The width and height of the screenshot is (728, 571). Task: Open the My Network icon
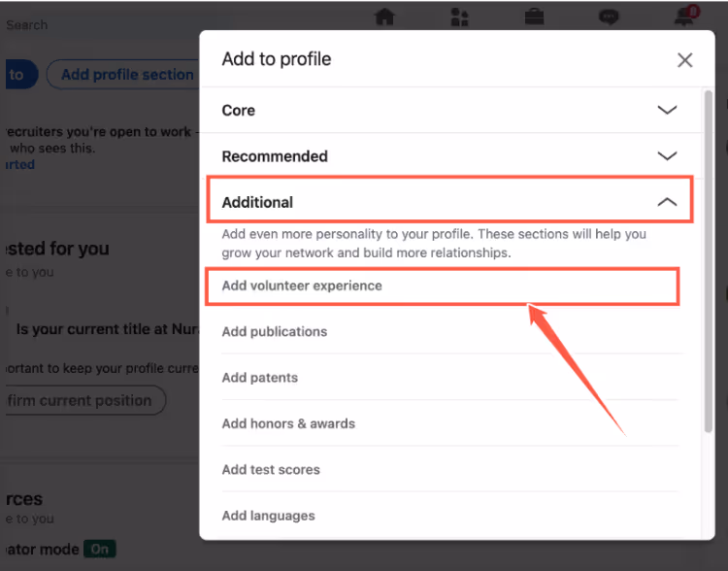[x=460, y=17]
